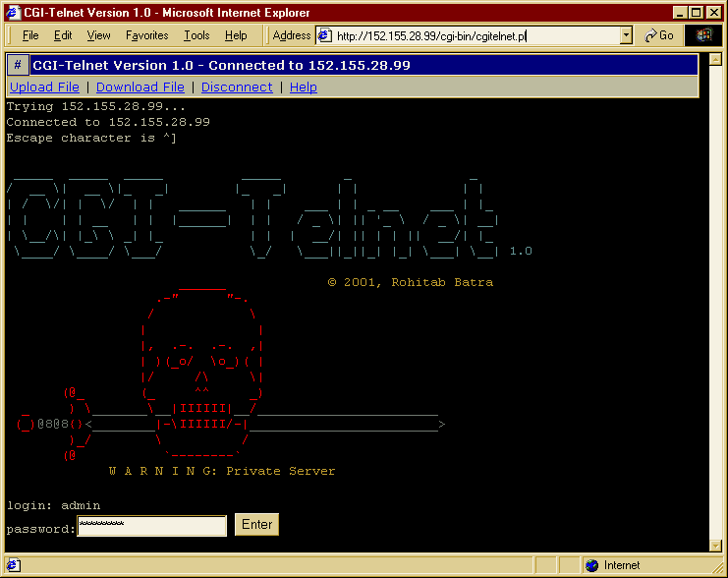Click the 'login: admin' line
728x578 pixels.
tap(53, 505)
